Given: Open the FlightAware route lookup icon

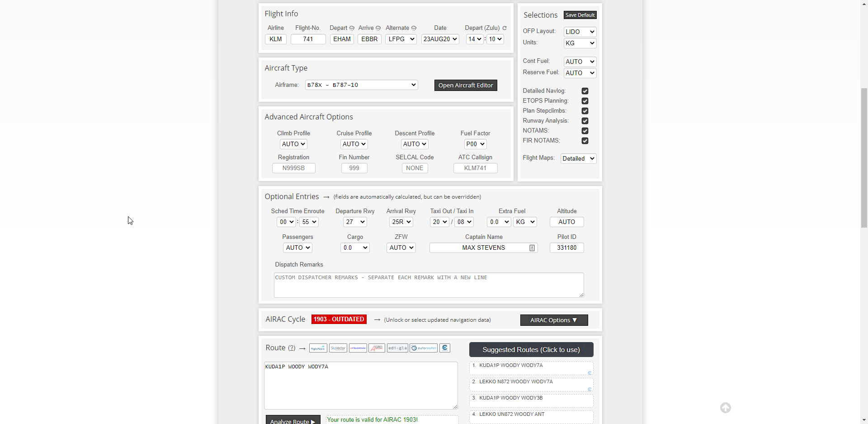Looking at the screenshot, I should 318,348.
